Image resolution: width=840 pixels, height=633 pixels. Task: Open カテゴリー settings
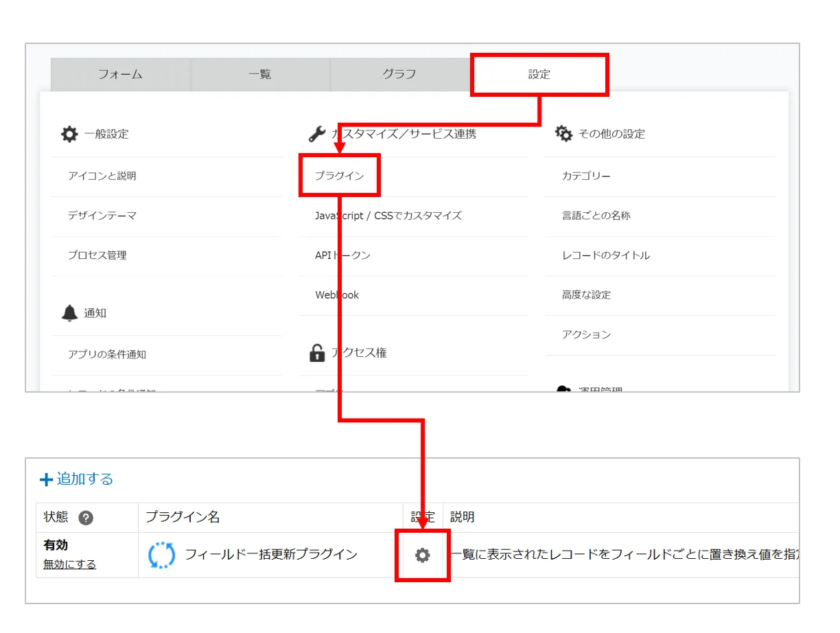(x=586, y=176)
